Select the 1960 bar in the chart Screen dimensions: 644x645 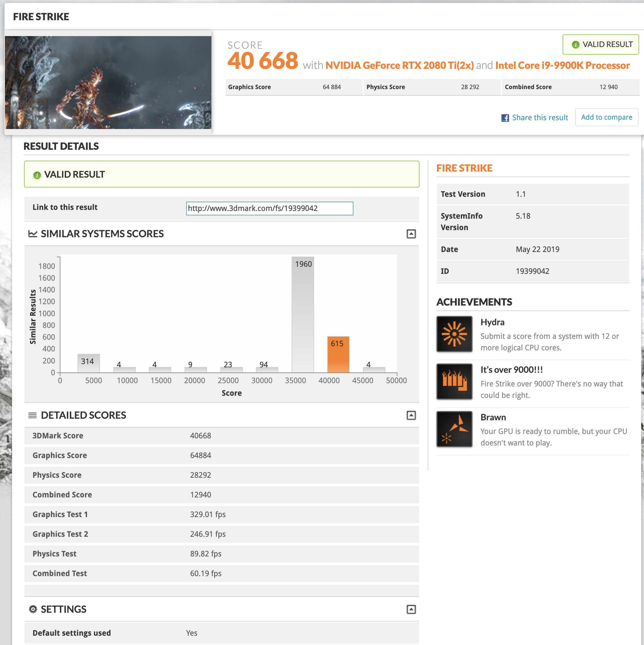point(303,315)
